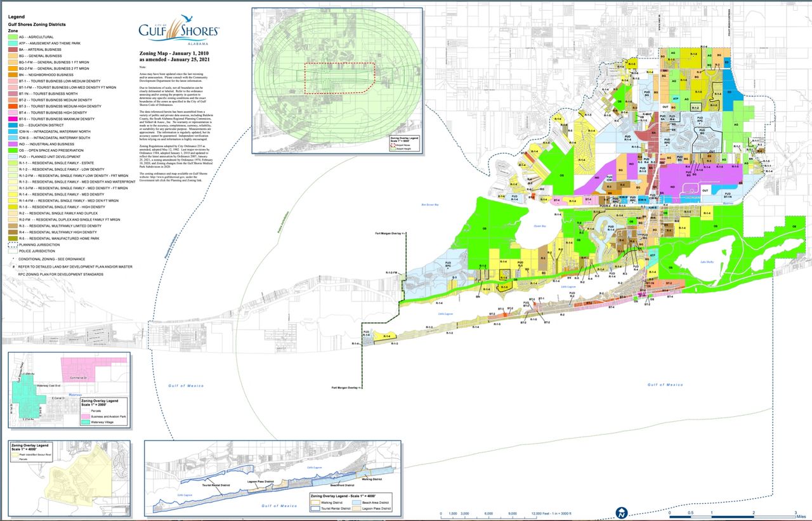Open the Waterway Village overlay inset map
Image resolution: width=812 pixels, height=521 pixels.
69,390
